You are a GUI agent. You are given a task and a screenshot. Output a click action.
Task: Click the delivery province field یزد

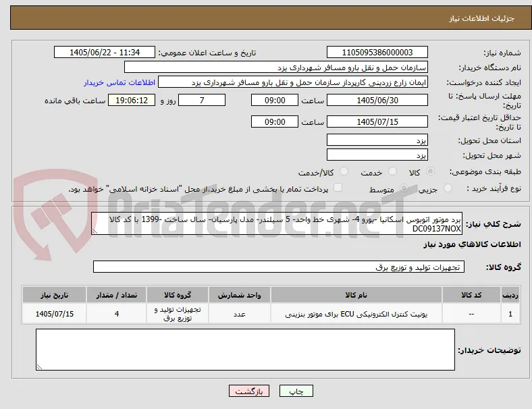point(377,140)
